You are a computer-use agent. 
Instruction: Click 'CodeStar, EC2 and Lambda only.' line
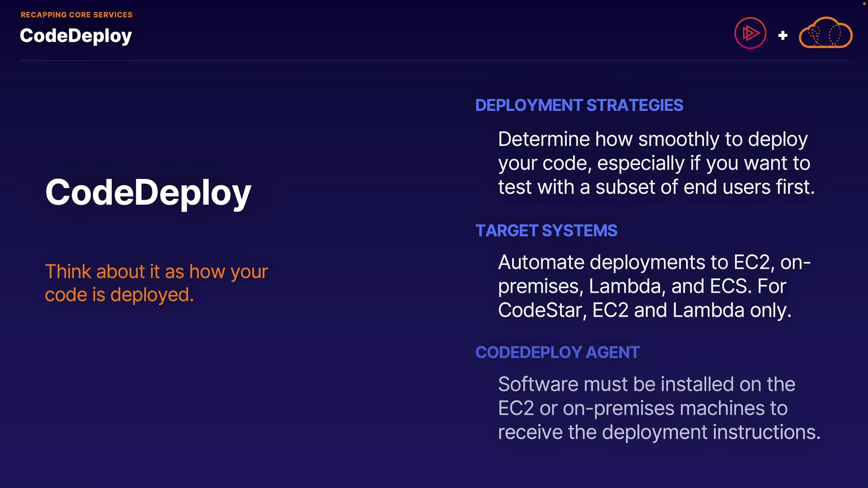(x=644, y=310)
